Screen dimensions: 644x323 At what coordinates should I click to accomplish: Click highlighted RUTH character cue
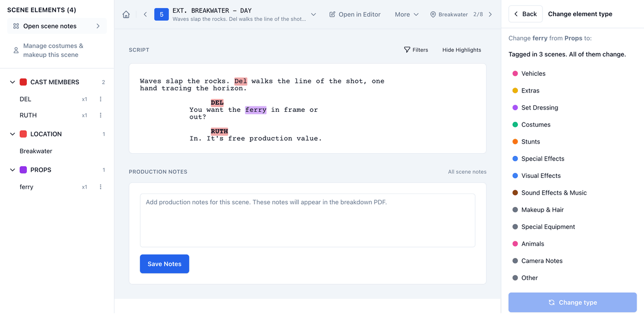pyautogui.click(x=219, y=131)
